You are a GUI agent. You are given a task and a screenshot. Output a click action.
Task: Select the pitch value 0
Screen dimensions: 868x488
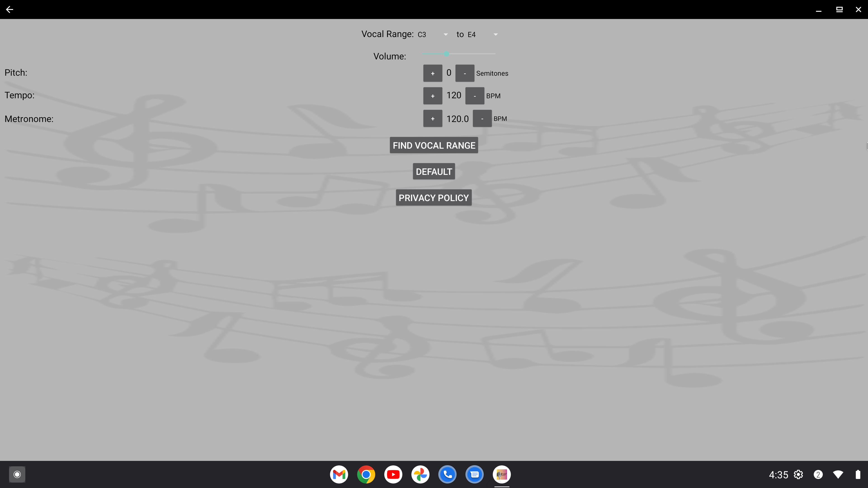pos(449,73)
